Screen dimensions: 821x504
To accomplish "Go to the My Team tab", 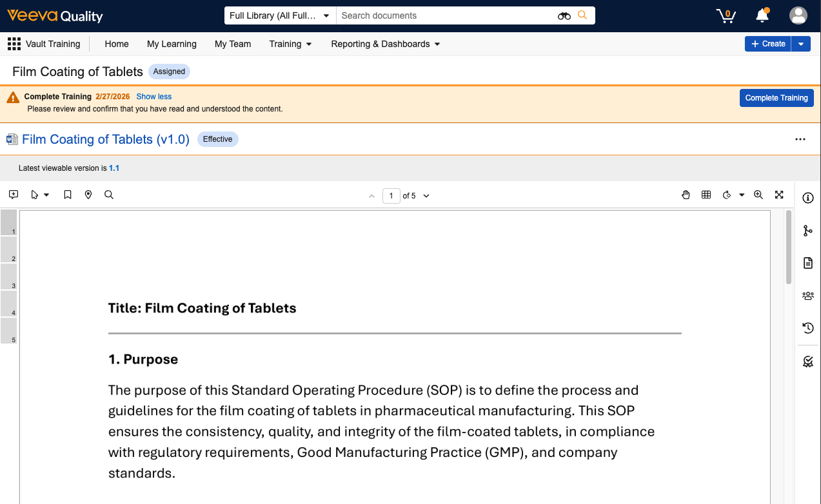I will point(233,44).
